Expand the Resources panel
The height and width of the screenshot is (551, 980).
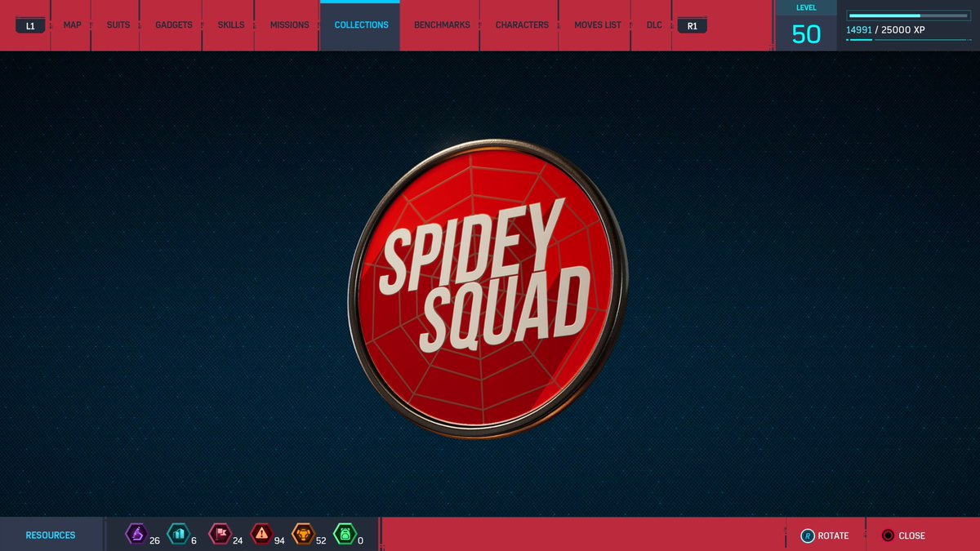(51, 535)
